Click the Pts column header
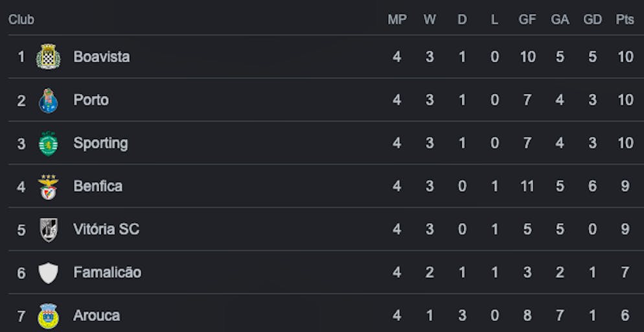The image size is (644, 332). [625, 19]
